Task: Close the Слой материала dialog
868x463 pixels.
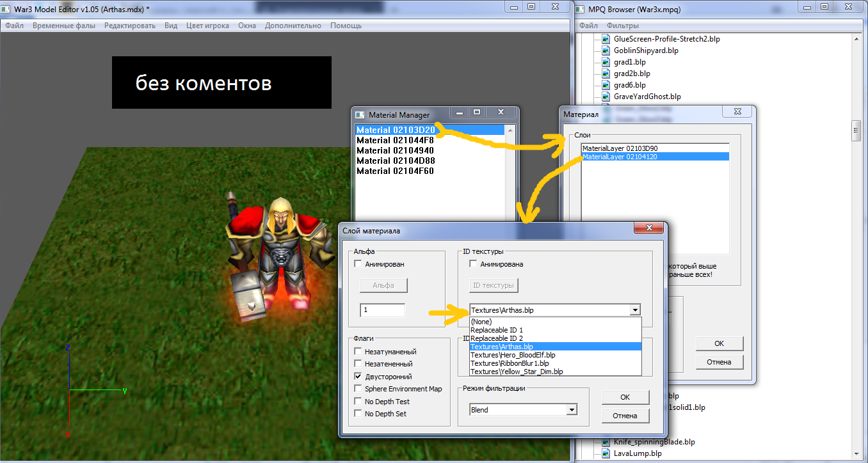Action: point(648,229)
